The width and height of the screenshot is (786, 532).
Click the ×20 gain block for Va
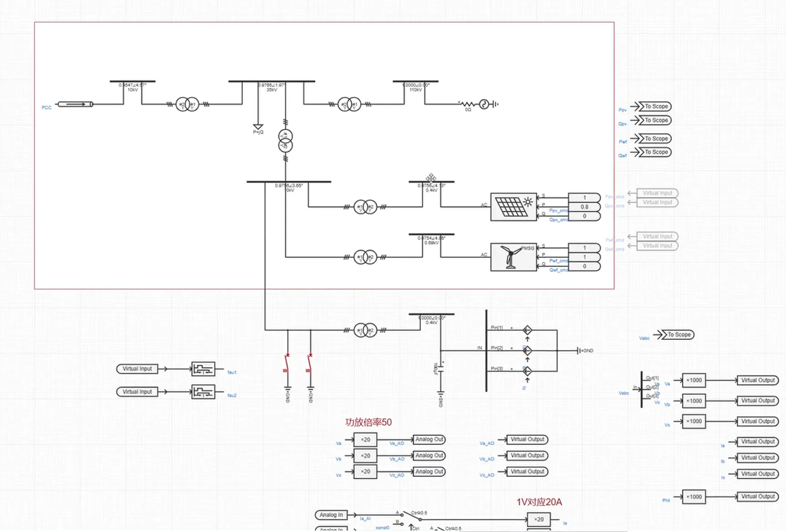click(365, 440)
